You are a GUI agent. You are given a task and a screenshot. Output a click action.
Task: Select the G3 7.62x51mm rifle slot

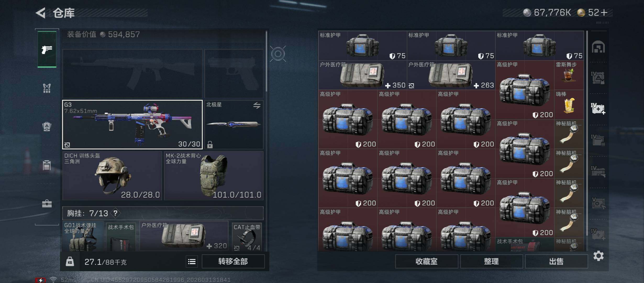point(132,124)
